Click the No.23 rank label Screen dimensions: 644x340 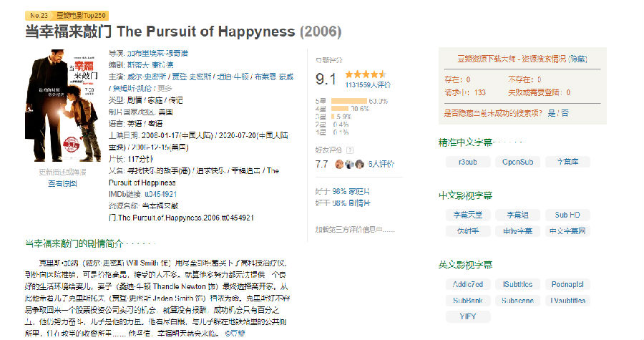coord(39,16)
